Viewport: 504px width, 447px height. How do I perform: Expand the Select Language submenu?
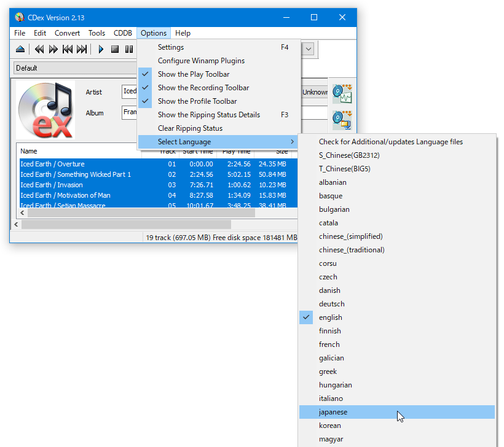[219, 142]
